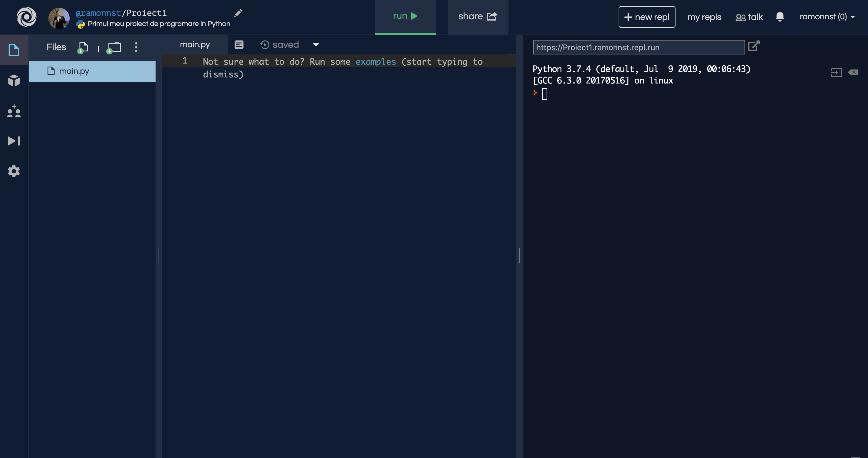
Task: Click the repl.run URL field
Action: pos(639,47)
